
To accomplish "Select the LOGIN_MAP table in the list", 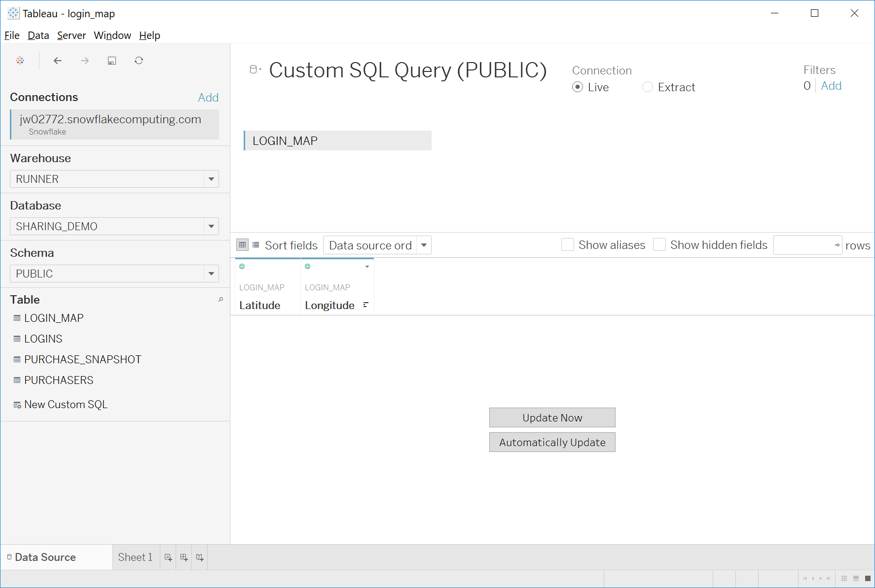I will tap(54, 318).
